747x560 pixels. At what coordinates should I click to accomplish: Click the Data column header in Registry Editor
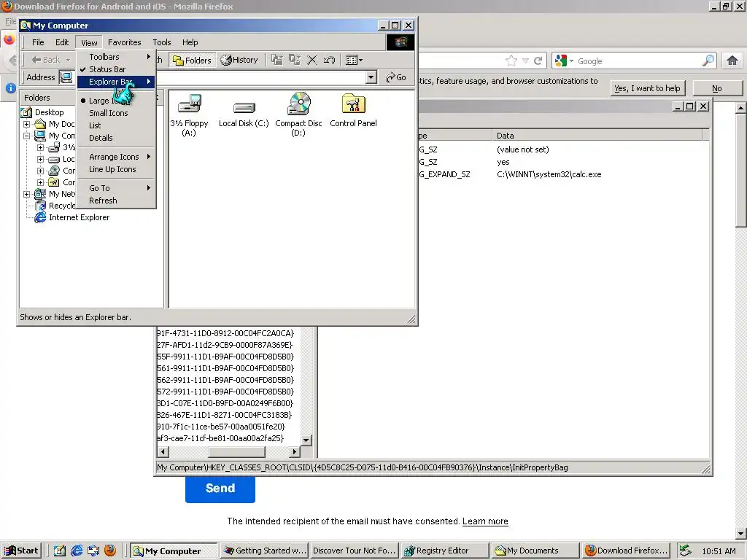[x=597, y=136]
